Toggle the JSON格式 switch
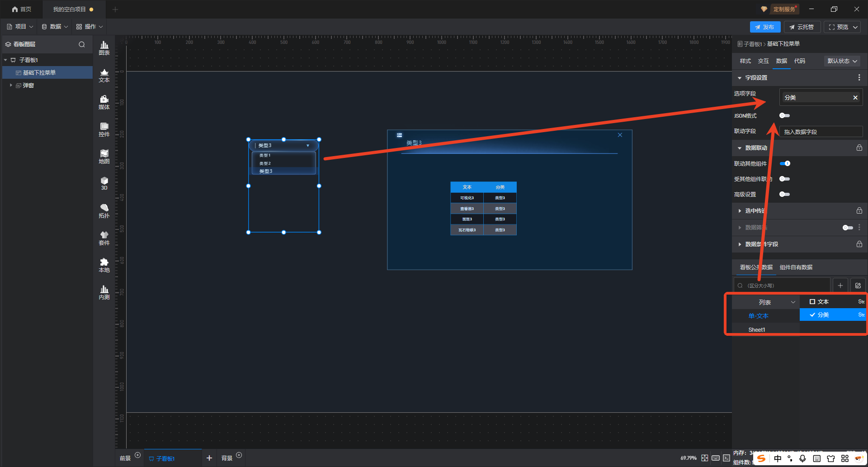The height and width of the screenshot is (467, 868). (x=784, y=116)
